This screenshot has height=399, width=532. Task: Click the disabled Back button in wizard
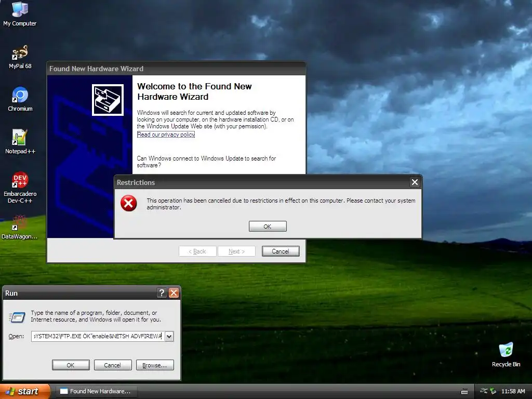pyautogui.click(x=197, y=251)
